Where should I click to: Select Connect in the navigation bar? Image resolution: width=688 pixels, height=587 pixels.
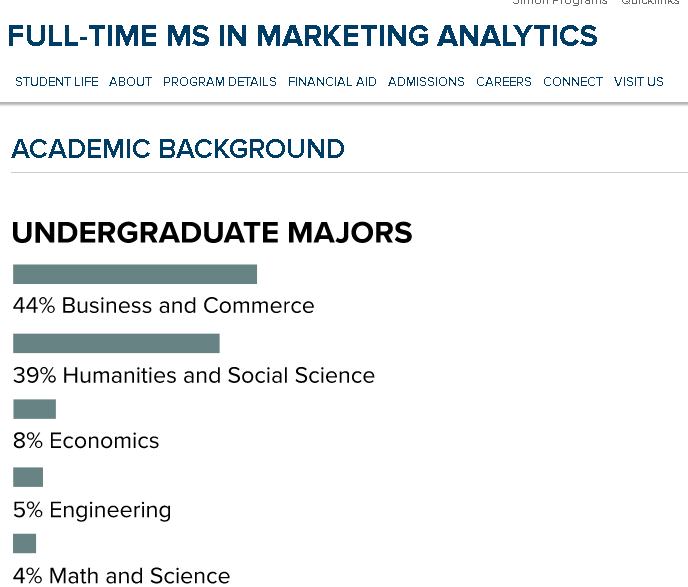point(573,82)
